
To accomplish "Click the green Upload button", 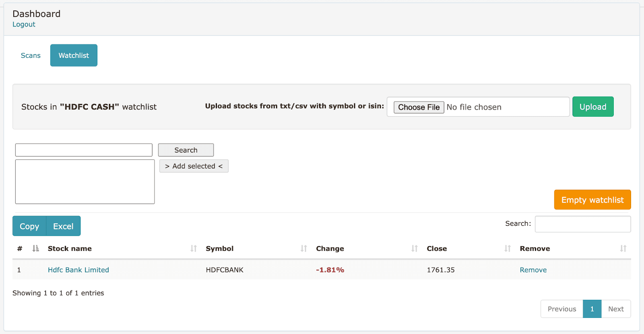I will (x=592, y=107).
